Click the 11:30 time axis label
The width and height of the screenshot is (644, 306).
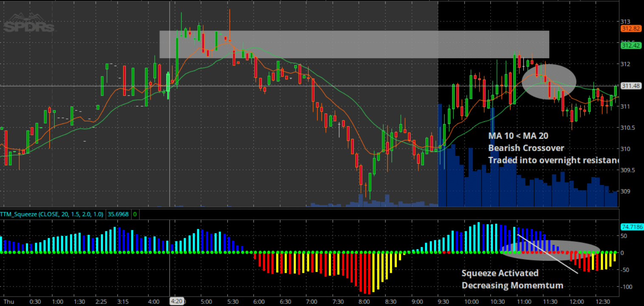coord(550,301)
